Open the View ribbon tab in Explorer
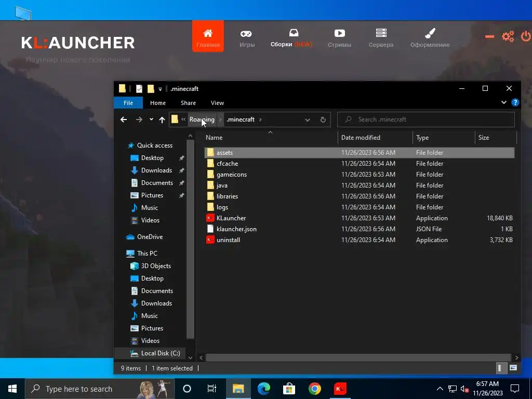 [217, 103]
